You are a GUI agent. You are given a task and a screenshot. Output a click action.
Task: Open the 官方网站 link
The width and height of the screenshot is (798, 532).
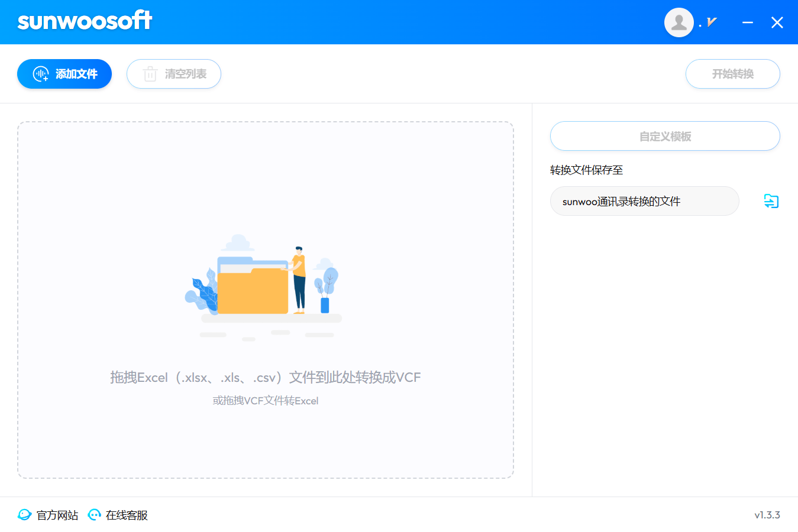[57, 515]
